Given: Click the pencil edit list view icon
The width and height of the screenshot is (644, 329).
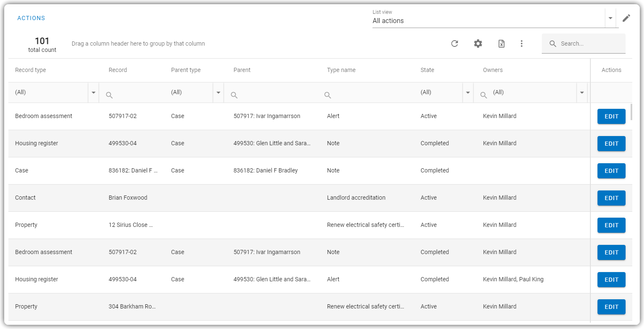Looking at the screenshot, I should pyautogui.click(x=626, y=18).
